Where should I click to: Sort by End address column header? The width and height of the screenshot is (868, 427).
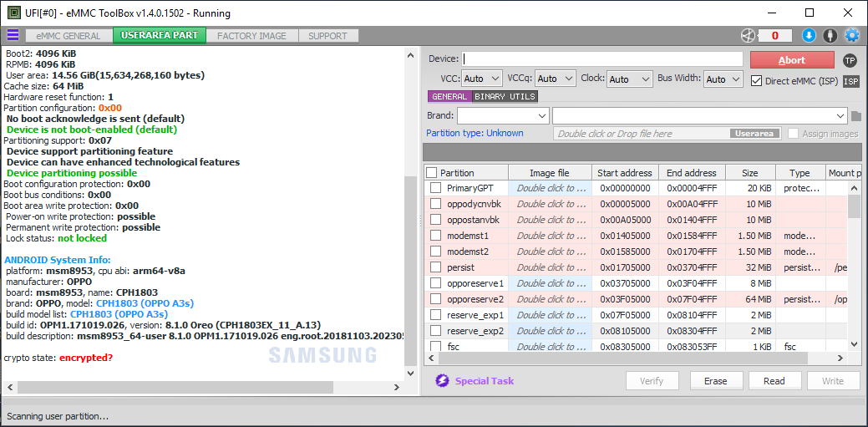point(692,173)
